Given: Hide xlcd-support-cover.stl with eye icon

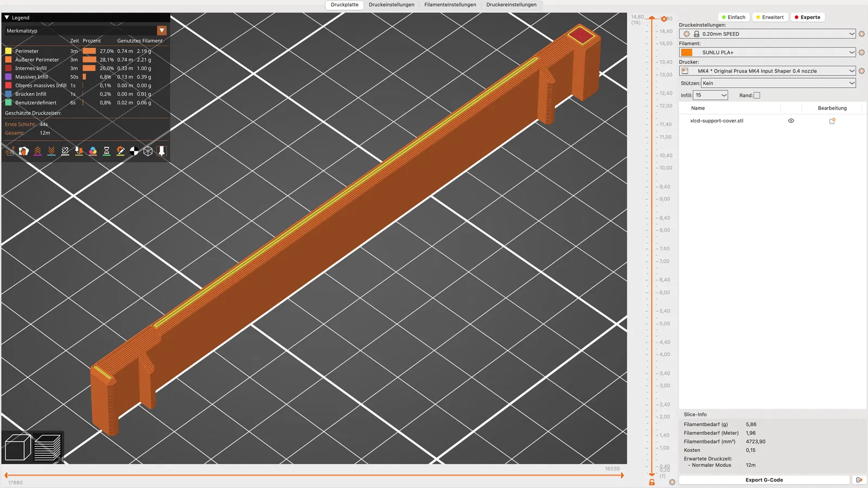Looking at the screenshot, I should pos(791,121).
